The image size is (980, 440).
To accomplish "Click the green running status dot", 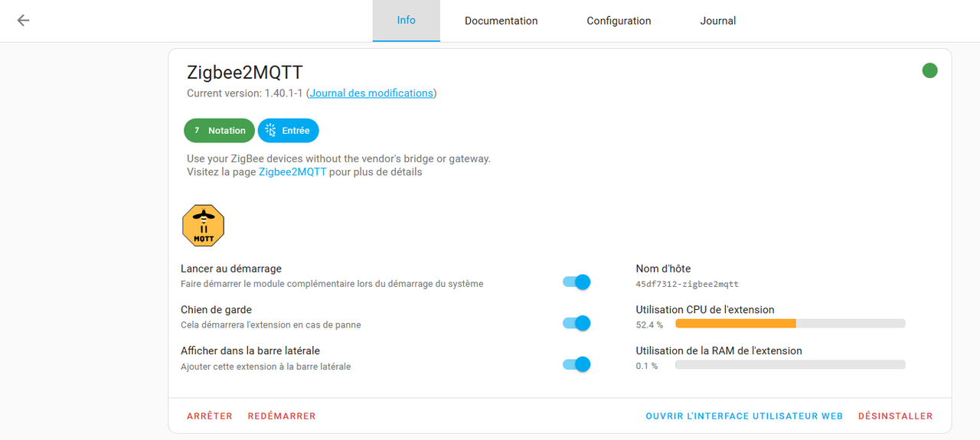I will 929,71.
